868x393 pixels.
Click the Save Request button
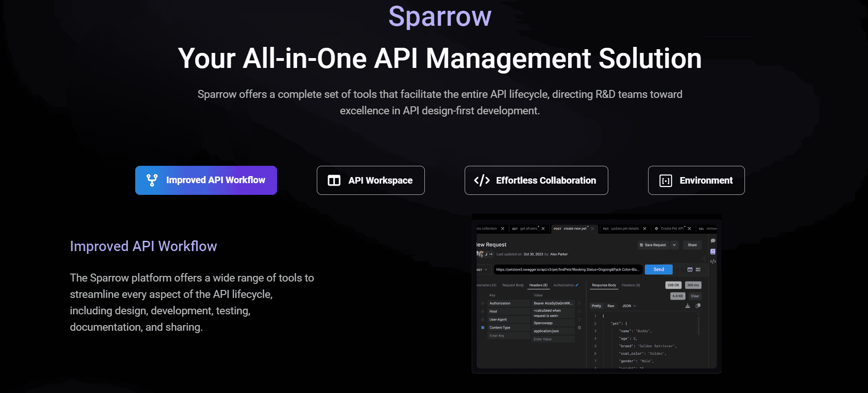[x=653, y=245]
